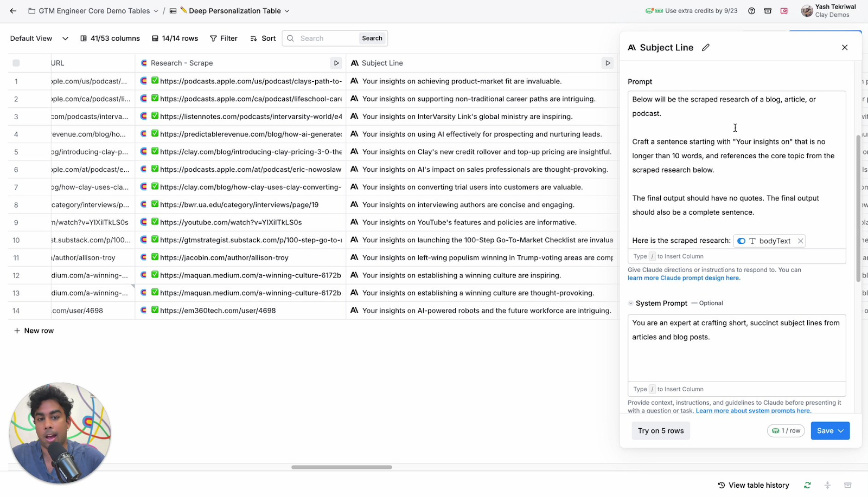The width and height of the screenshot is (868, 497).
Task: Click the archive icon in bottom bar
Action: [x=848, y=485]
